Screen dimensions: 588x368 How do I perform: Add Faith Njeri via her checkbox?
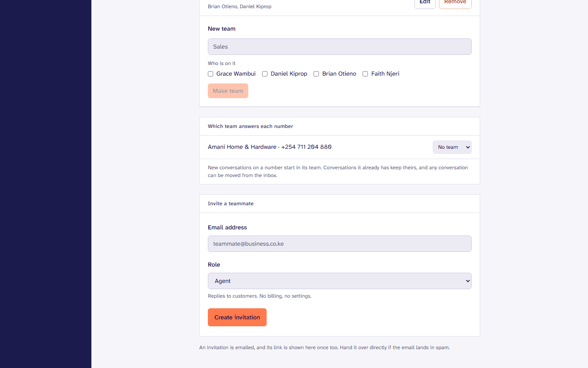pos(365,74)
